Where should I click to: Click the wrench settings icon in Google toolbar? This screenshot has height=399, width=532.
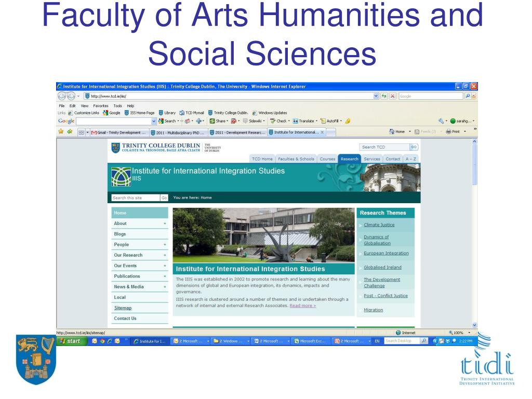point(441,121)
